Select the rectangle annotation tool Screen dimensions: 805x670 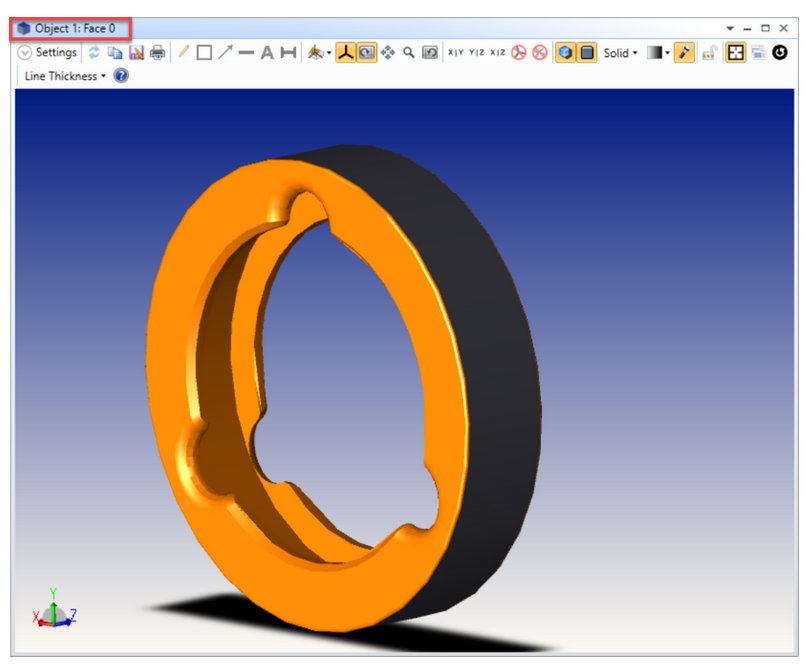[204, 53]
